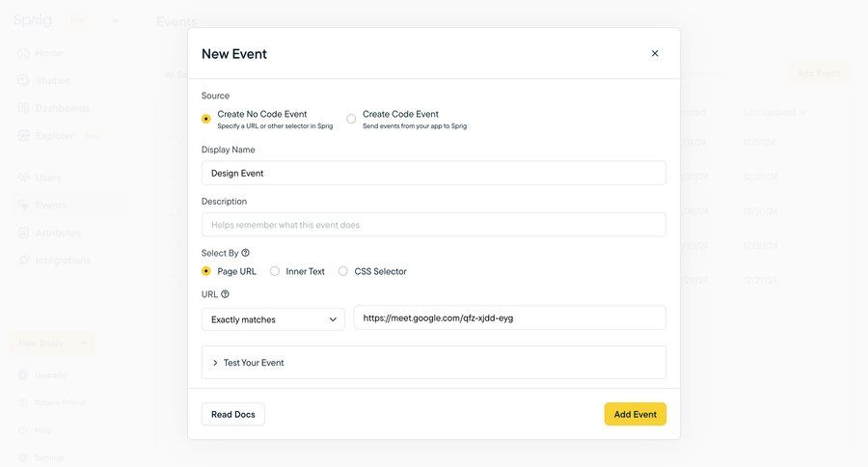Click the help icon next to Select By
Image resolution: width=868 pixels, height=467 pixels.
tap(246, 253)
